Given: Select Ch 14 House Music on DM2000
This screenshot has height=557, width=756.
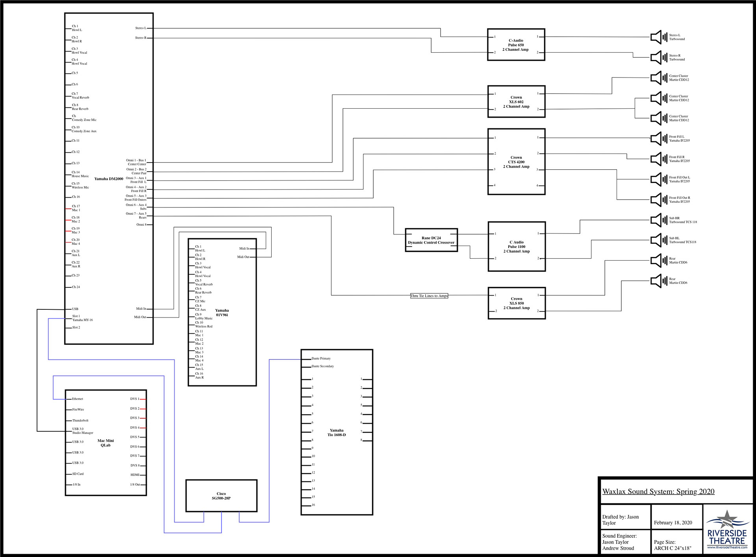Looking at the screenshot, I should click(x=80, y=174).
